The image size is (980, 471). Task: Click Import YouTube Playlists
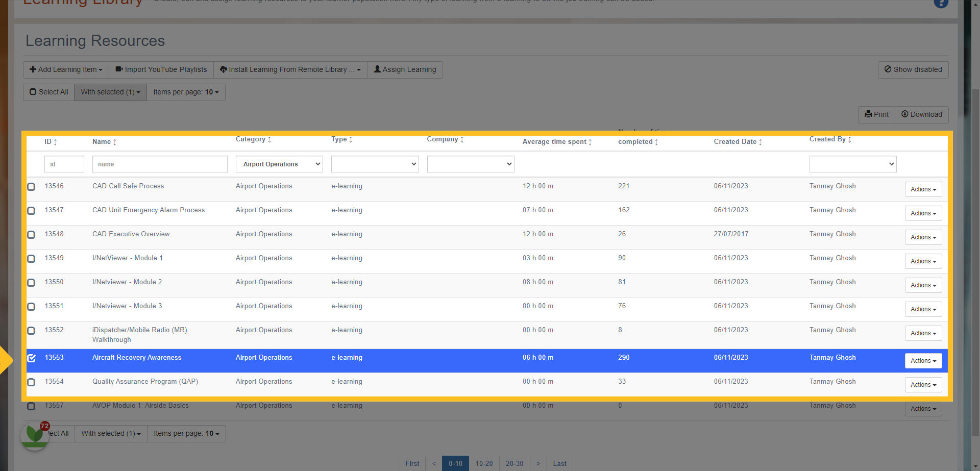point(161,69)
